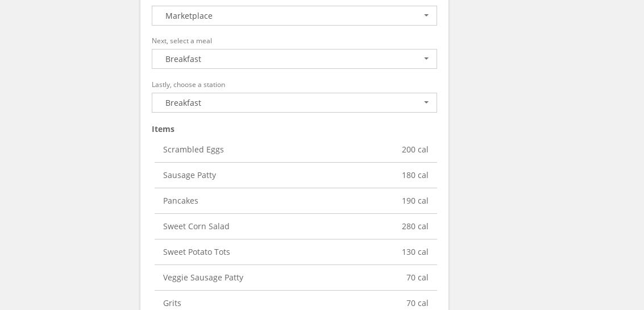The image size is (644, 310).
Task: Click the Marketplace dropdown arrow icon
Action: (426, 16)
